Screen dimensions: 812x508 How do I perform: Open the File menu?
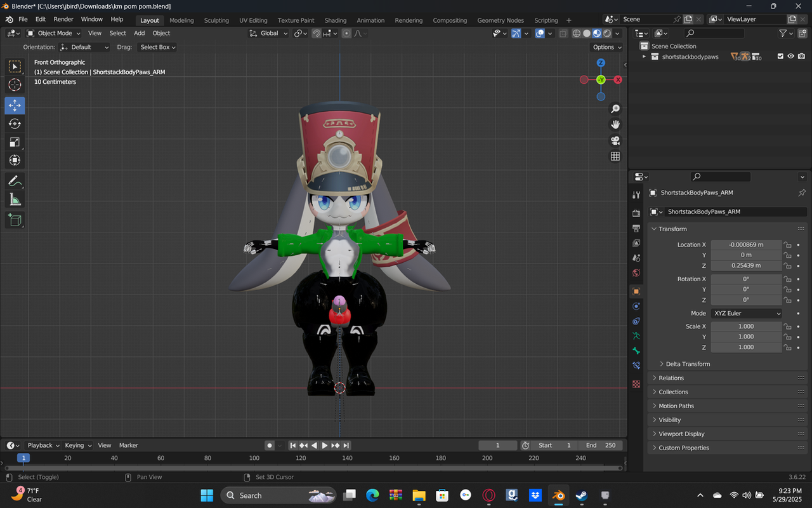23,20
